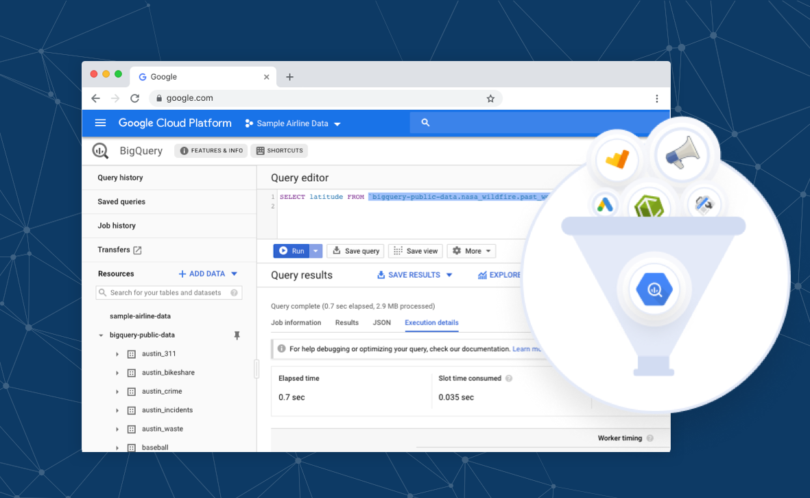Expand the austin_waste dataset
The height and width of the screenshot is (498, 810).
tap(117, 429)
